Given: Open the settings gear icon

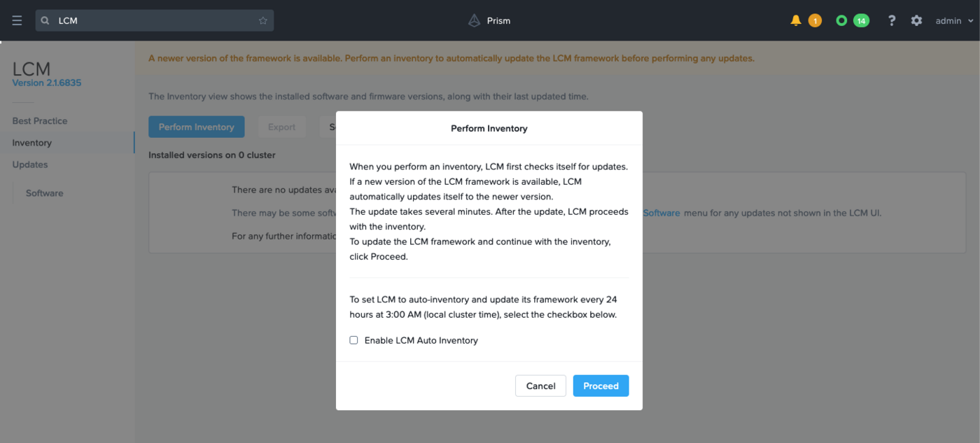Looking at the screenshot, I should point(916,20).
